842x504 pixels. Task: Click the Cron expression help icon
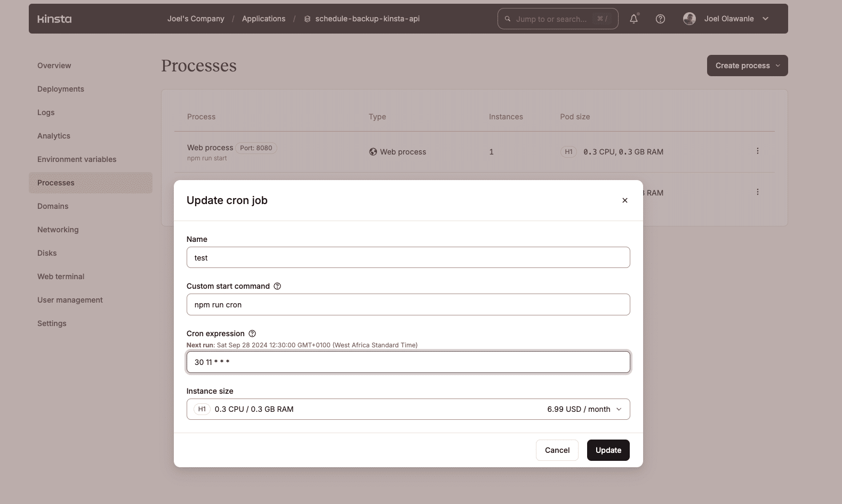(252, 334)
